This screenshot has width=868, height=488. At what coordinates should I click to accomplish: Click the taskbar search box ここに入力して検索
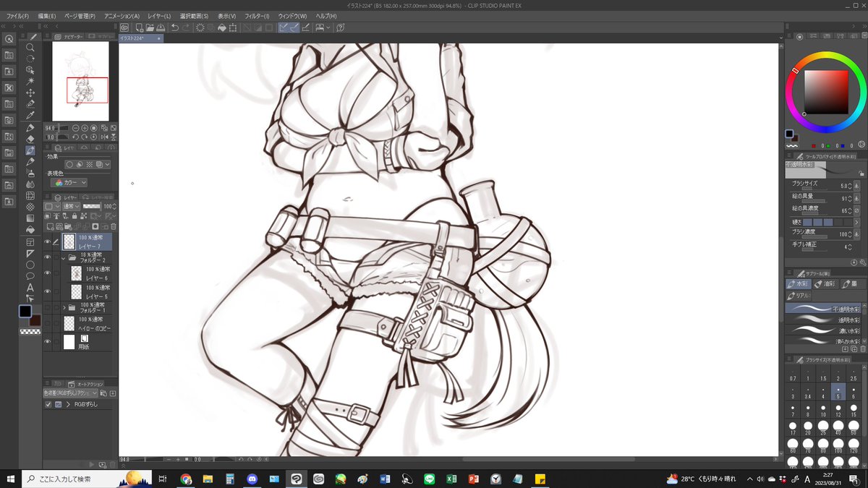tap(86, 479)
